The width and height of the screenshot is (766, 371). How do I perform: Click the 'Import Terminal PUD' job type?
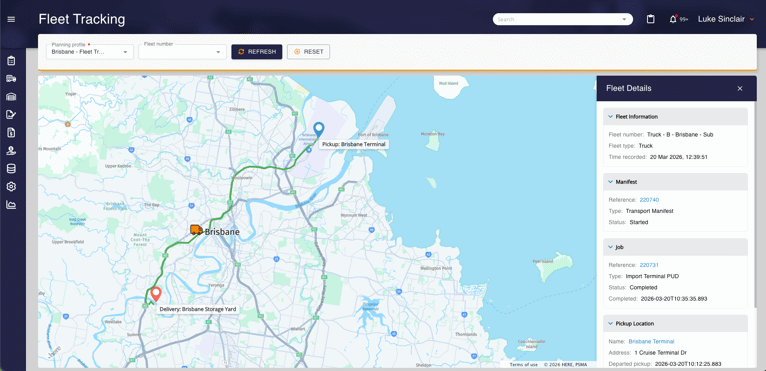tap(652, 276)
